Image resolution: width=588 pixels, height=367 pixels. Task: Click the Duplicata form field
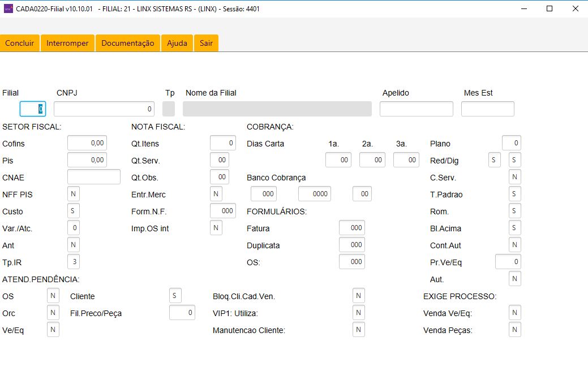pyautogui.click(x=352, y=244)
